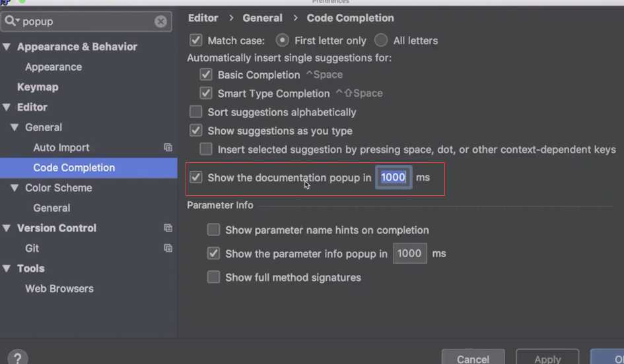Open search options magnifier icon

pos(12,20)
